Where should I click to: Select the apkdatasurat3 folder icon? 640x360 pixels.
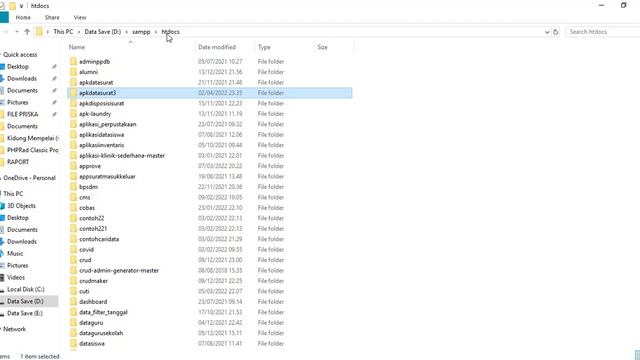click(x=73, y=93)
